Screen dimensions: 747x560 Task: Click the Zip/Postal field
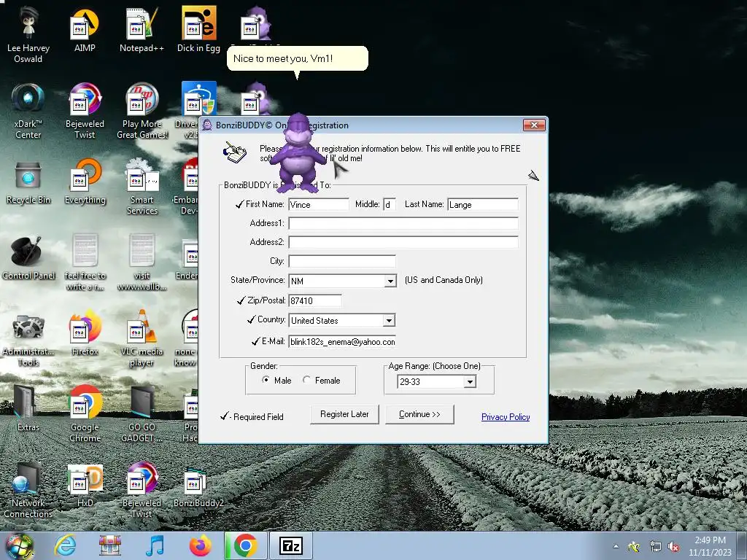(x=315, y=301)
